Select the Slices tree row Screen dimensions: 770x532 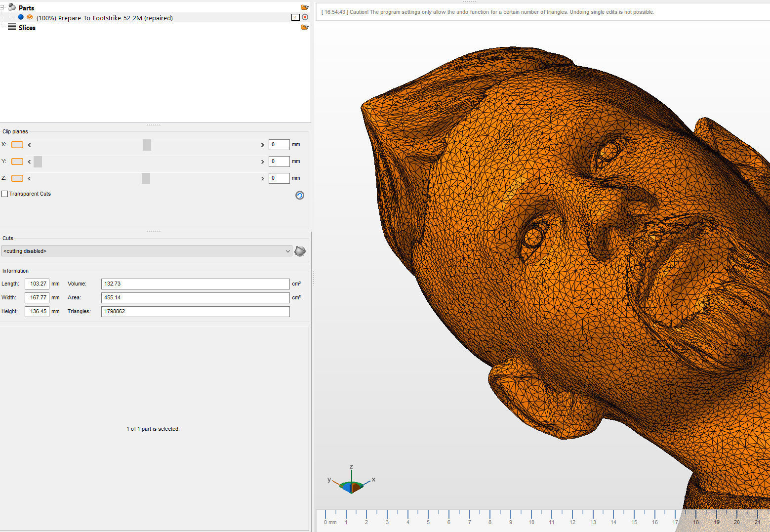coord(155,28)
